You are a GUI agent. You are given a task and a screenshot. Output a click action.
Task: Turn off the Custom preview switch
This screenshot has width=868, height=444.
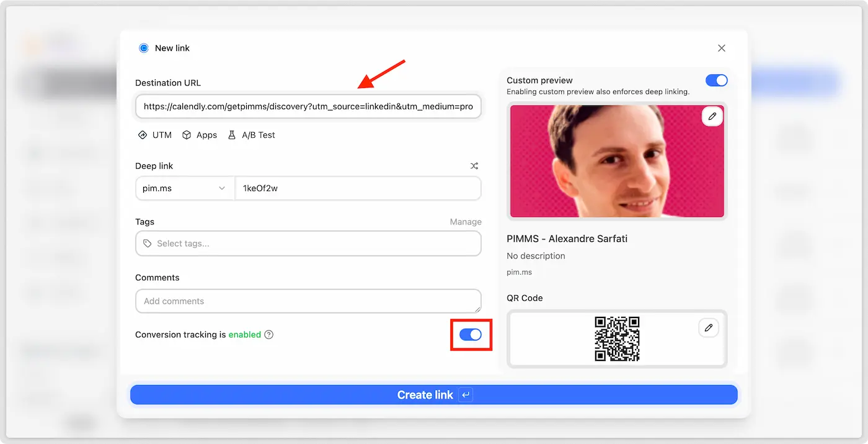[x=716, y=81]
